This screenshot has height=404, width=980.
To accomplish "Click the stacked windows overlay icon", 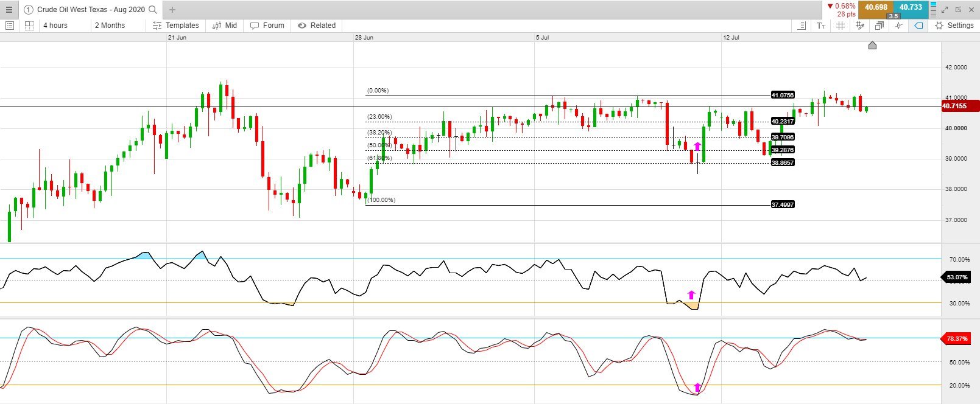I will (x=880, y=26).
